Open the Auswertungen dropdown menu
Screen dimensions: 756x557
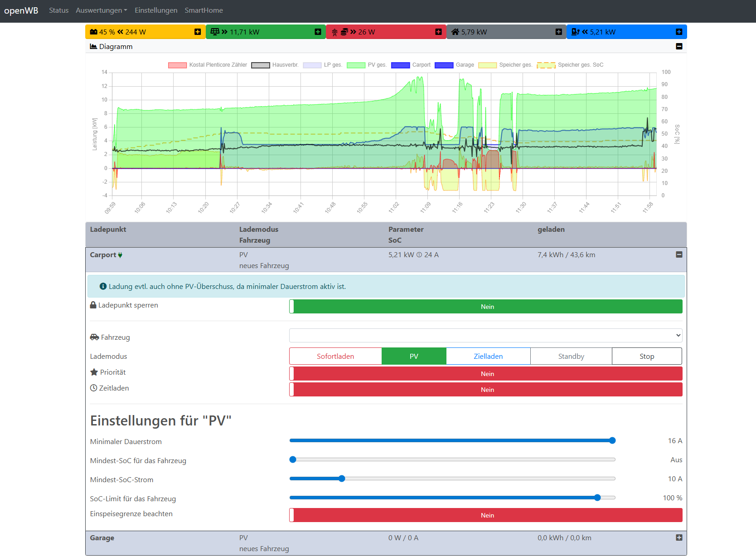click(102, 10)
